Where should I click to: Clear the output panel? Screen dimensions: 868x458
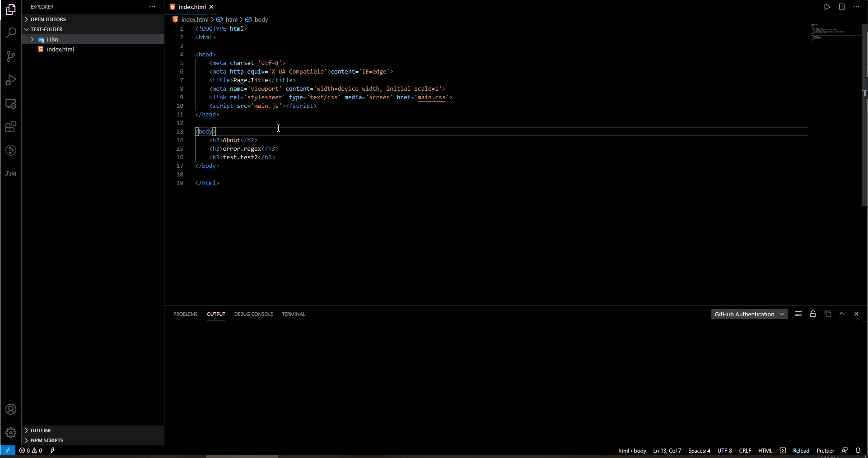coord(798,314)
